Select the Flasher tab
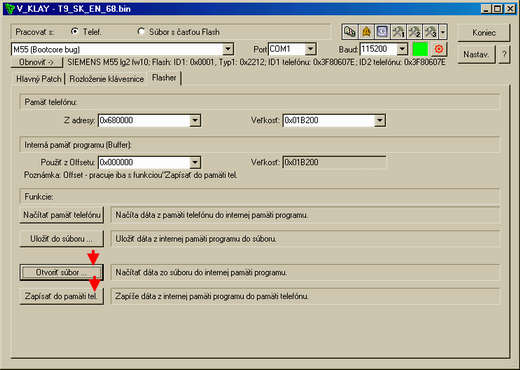The image size is (520, 370). pos(164,78)
